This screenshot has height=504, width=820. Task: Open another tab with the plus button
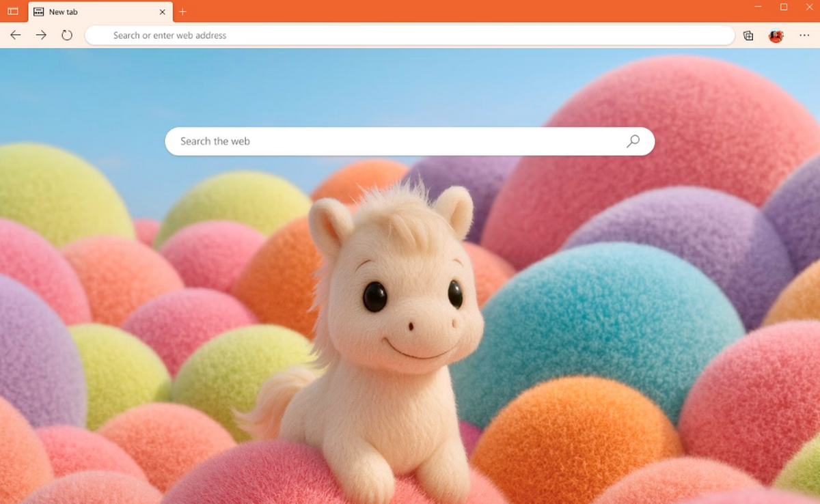[x=182, y=12]
